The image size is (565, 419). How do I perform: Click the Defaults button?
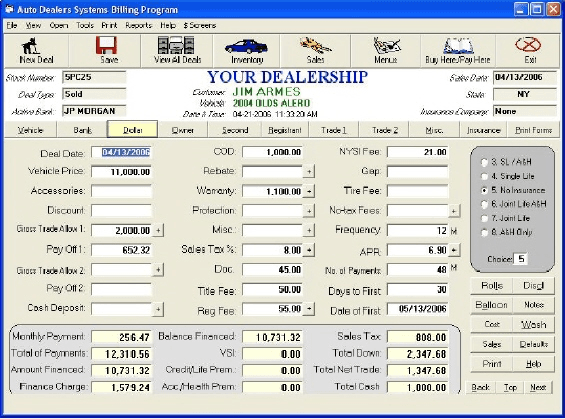534,344
